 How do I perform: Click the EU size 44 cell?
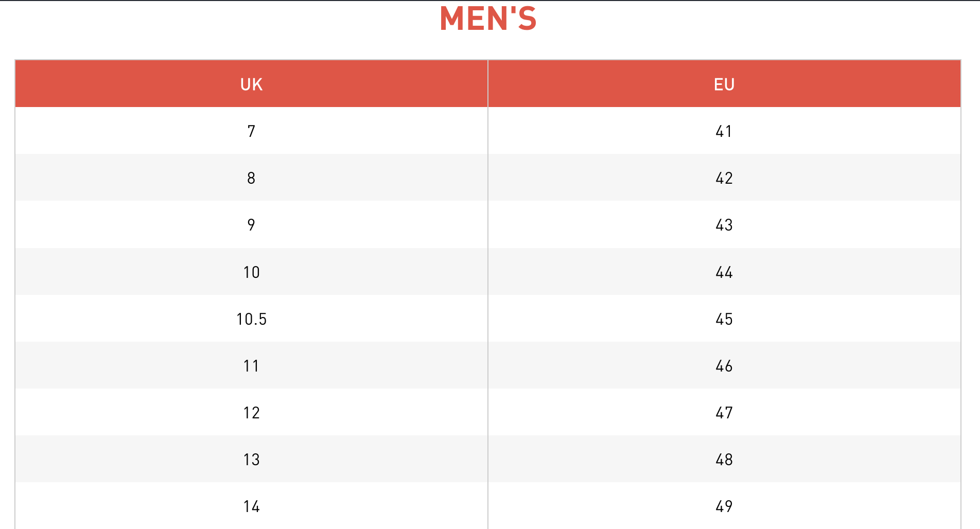pos(724,272)
